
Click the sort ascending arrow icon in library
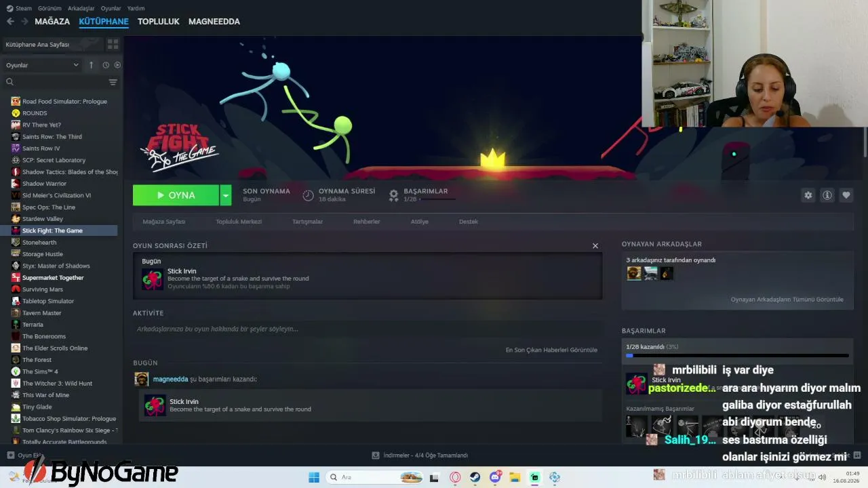click(92, 65)
